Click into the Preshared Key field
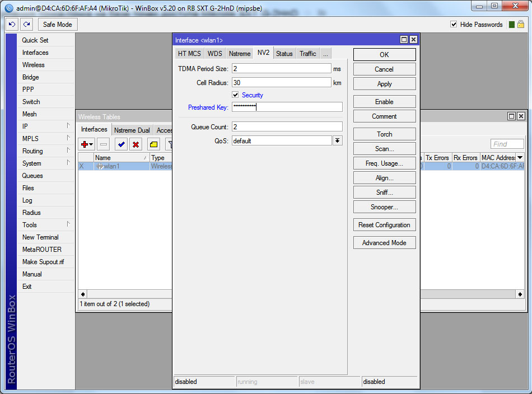This screenshot has height=394, width=532. (287, 107)
